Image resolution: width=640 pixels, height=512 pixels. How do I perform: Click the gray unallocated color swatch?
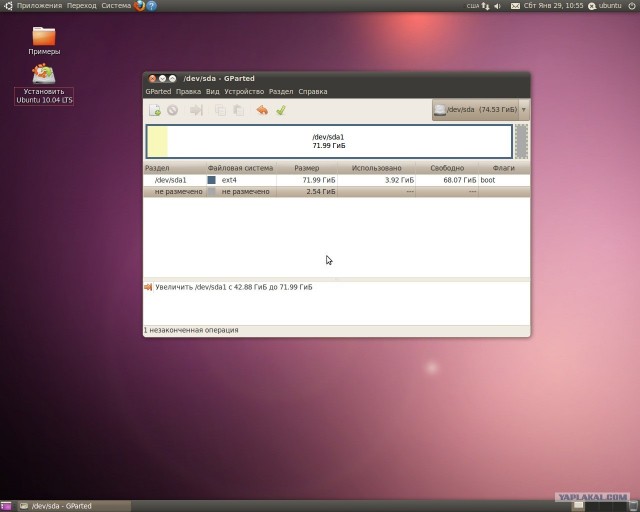pyautogui.click(x=211, y=191)
